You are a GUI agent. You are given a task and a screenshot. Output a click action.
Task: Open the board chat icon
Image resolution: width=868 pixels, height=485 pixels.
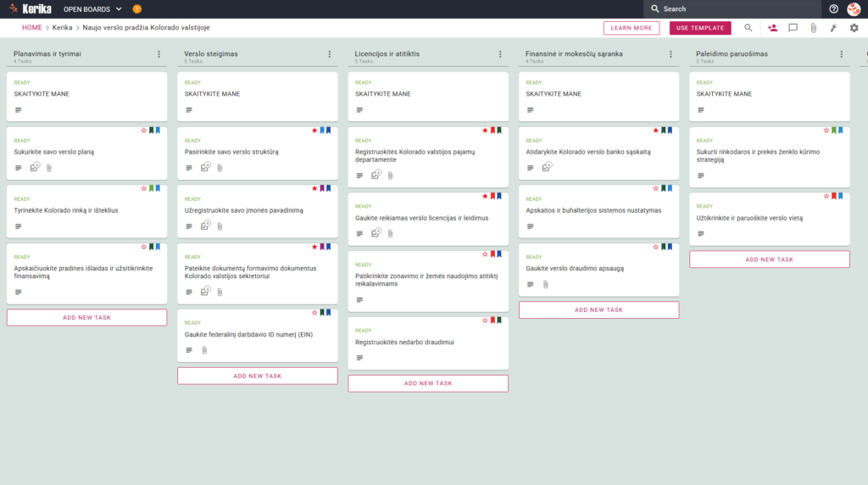[793, 28]
